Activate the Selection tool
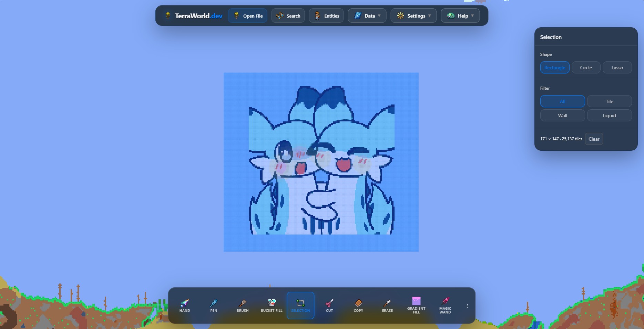 click(300, 306)
